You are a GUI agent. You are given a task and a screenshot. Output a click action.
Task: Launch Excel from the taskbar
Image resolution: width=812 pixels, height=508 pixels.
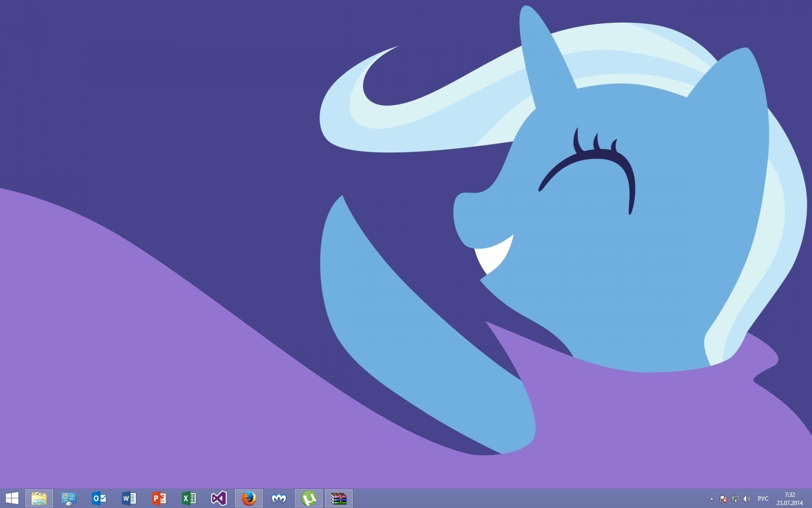(x=189, y=498)
